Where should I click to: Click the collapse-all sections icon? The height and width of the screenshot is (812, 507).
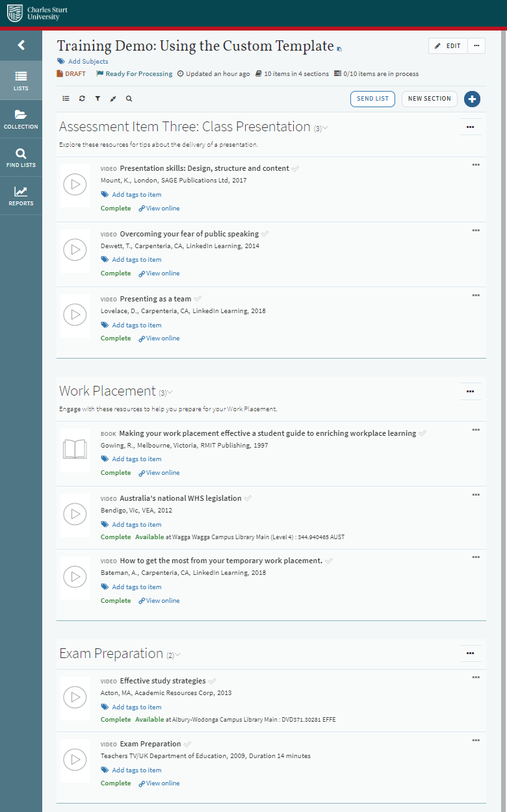coord(112,98)
